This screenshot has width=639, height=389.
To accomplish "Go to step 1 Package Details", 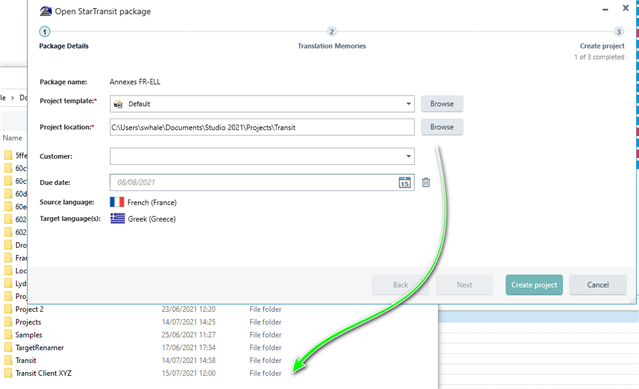I will 45,31.
